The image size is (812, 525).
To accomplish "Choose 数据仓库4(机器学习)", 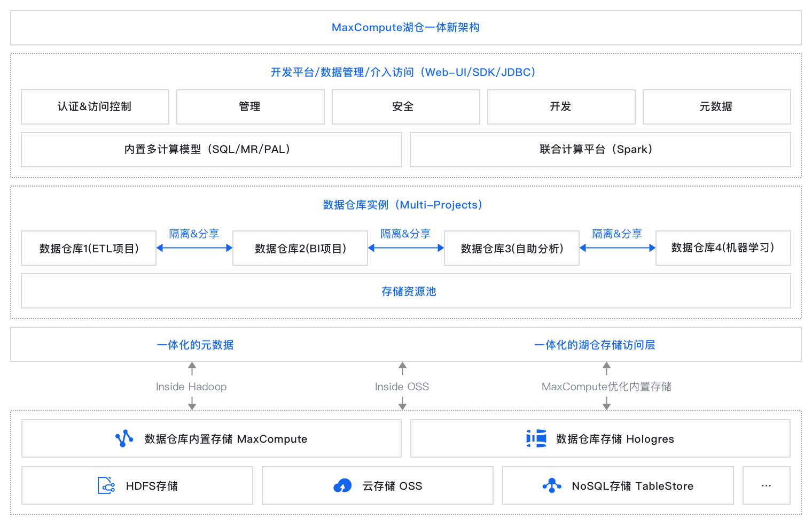I will [x=723, y=248].
